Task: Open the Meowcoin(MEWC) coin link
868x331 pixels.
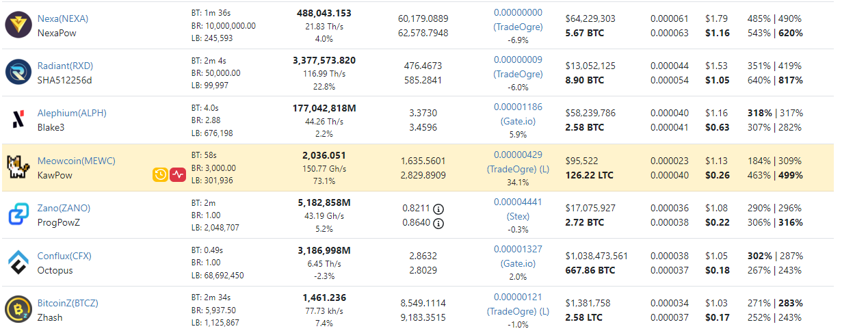Action: pyautogui.click(x=77, y=161)
